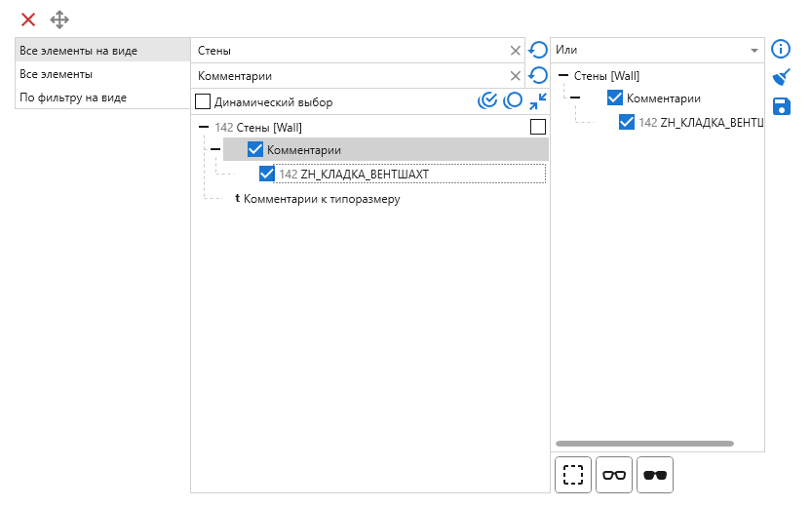
Task: Click the dashed selection rectangle button
Action: coord(573,475)
